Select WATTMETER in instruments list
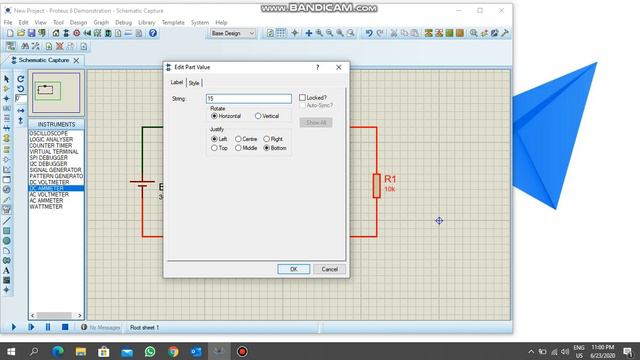This screenshot has height=360, width=640. click(x=46, y=207)
